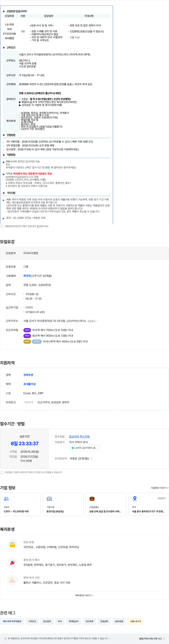169x644 pixels.
Task: Select the 서울>강서구 location tag
Action: point(136,621)
